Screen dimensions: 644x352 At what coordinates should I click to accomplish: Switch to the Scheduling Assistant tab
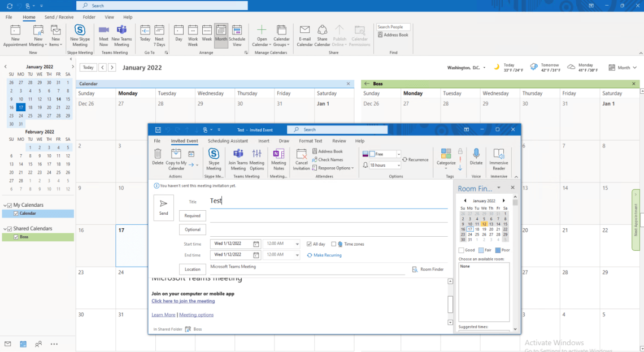[x=228, y=141]
